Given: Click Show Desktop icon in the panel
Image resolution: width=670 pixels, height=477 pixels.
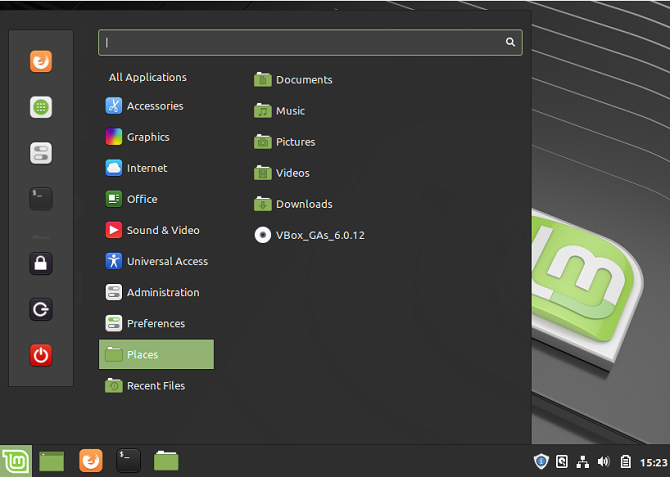Looking at the screenshot, I should (52, 461).
